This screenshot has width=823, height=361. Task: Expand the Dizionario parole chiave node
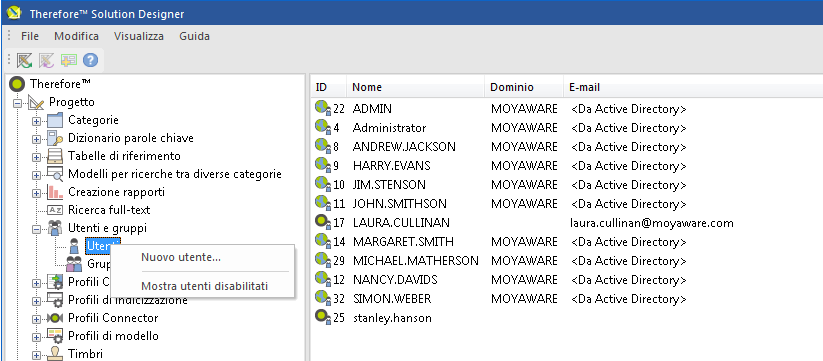pos(36,139)
